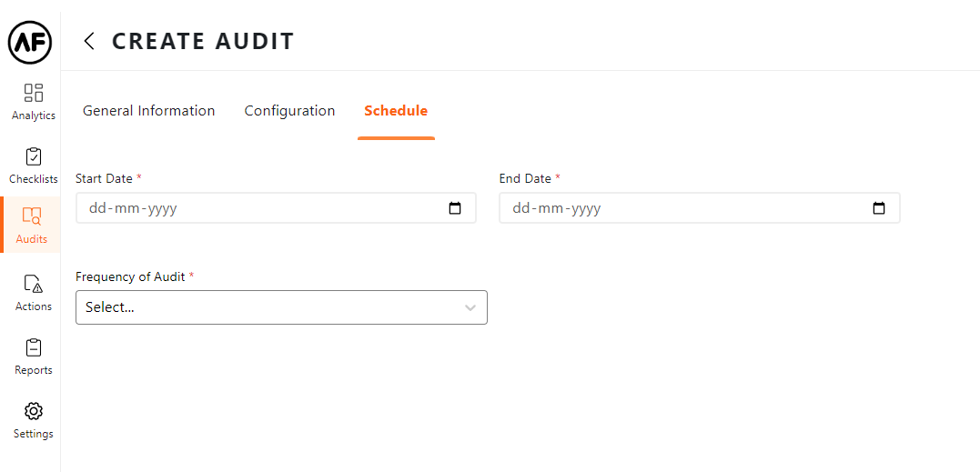Open the Reports section
This screenshot has height=472, width=980.
(34, 356)
